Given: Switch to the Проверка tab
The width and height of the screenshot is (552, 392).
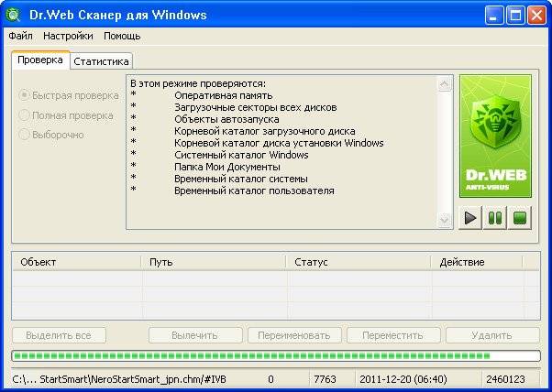Looking at the screenshot, I should [40, 60].
